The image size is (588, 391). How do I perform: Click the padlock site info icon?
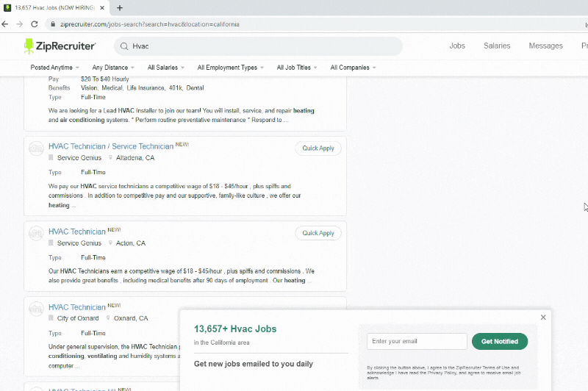tap(53, 24)
